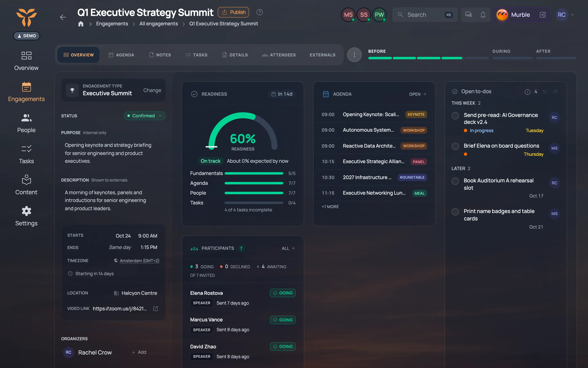View ALL participants
Screen dimensions: 588x368
point(288,248)
